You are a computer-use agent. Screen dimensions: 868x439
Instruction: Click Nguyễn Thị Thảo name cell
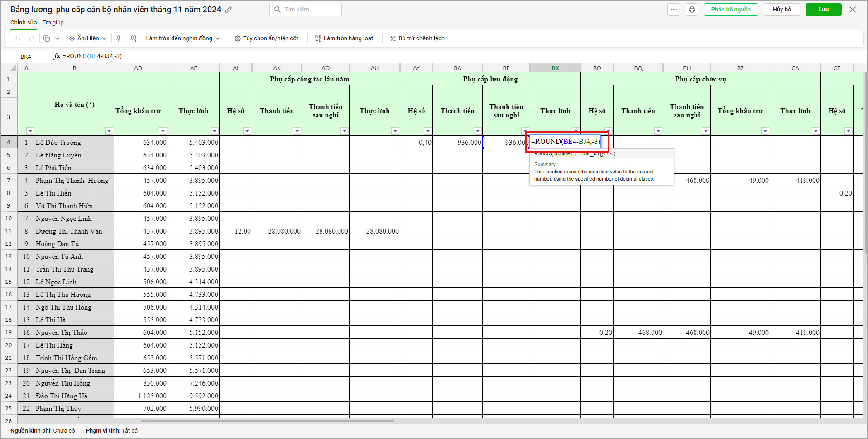(x=74, y=332)
